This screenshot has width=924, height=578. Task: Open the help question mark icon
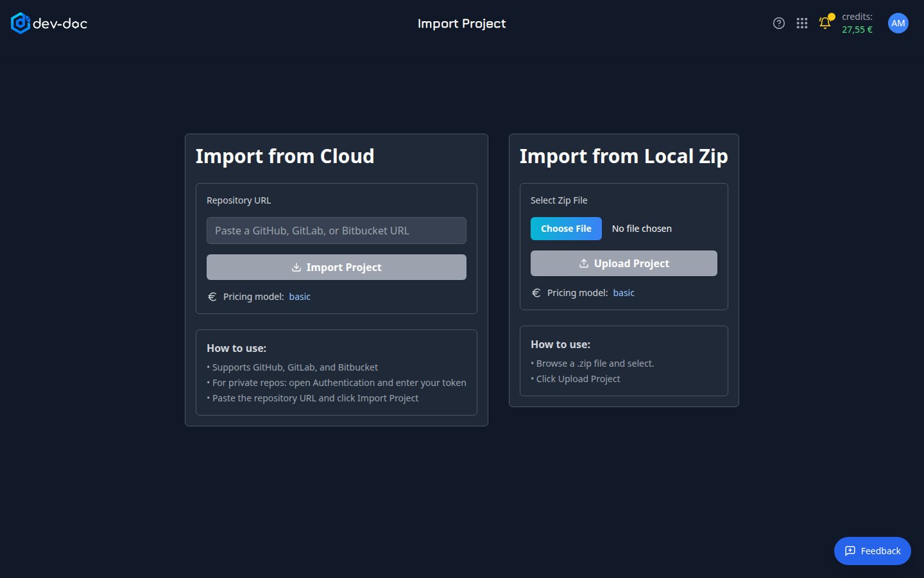tap(779, 23)
